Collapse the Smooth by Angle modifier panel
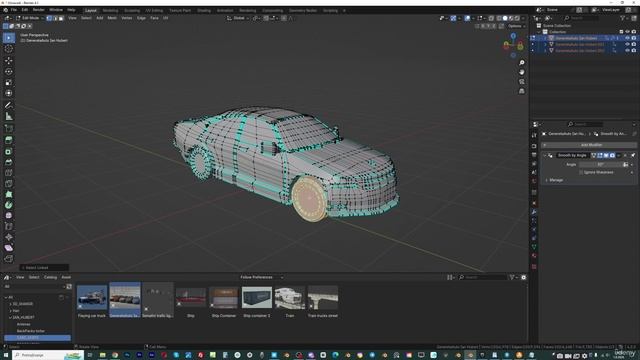This screenshot has height=360, width=640. point(544,155)
